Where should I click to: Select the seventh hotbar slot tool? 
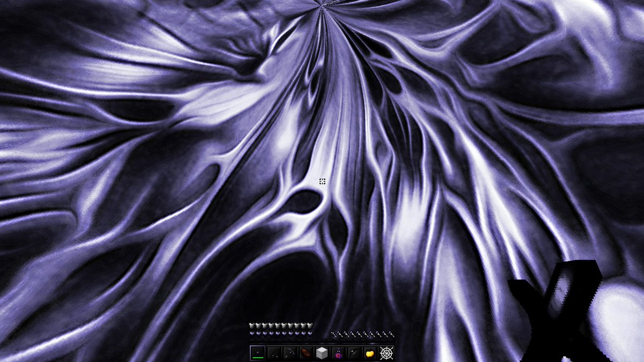tap(354, 353)
